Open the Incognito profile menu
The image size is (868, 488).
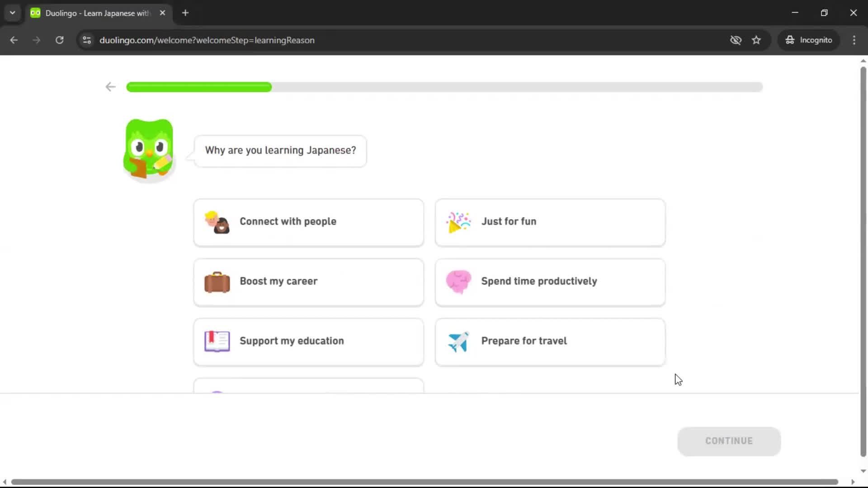[809, 40]
